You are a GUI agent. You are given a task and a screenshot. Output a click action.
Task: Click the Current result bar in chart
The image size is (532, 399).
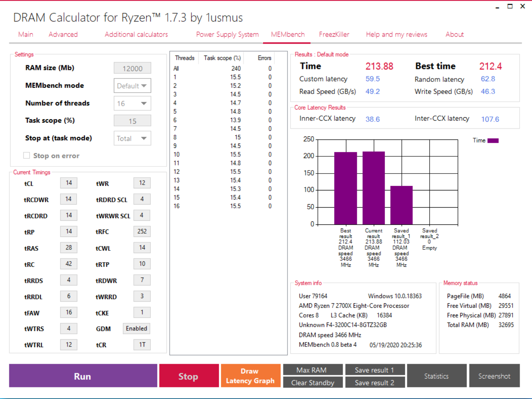tap(374, 188)
